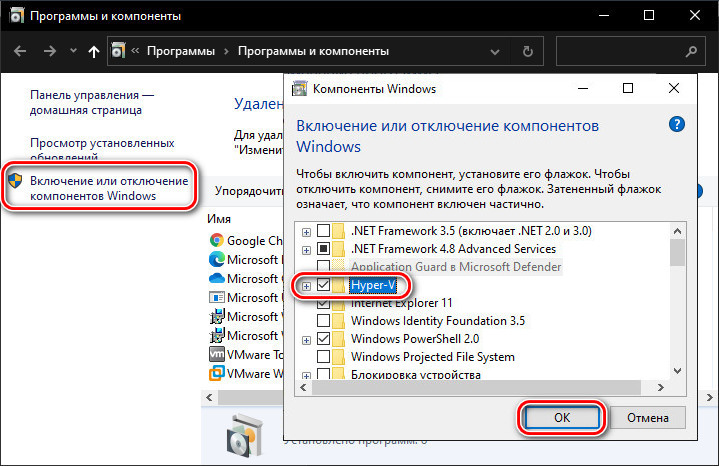Check Windows Projected File System checkbox

[x=323, y=356]
